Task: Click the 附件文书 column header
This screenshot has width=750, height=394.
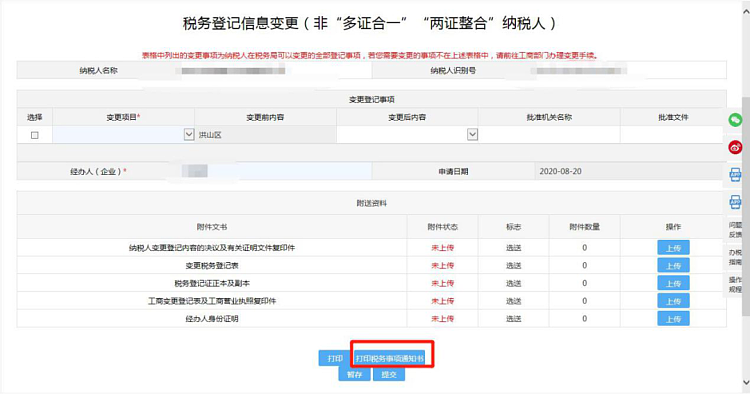Action: coord(212,227)
